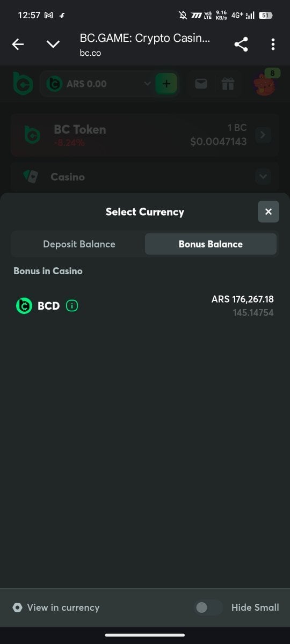Viewport: 290px width, 644px height.
Task: Go back with the arrow icon
Action: click(x=18, y=45)
